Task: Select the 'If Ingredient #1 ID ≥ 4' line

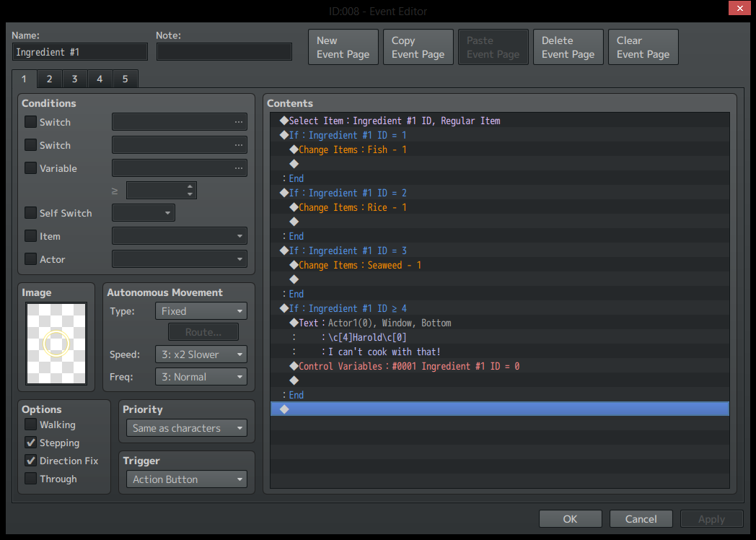Action: (500, 308)
